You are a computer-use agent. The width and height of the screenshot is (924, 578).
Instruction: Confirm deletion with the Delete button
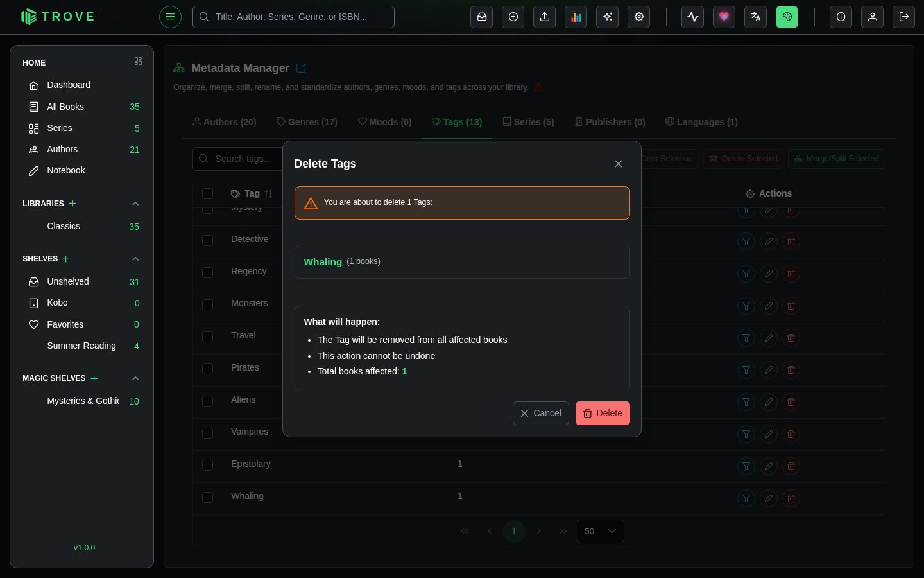click(603, 413)
